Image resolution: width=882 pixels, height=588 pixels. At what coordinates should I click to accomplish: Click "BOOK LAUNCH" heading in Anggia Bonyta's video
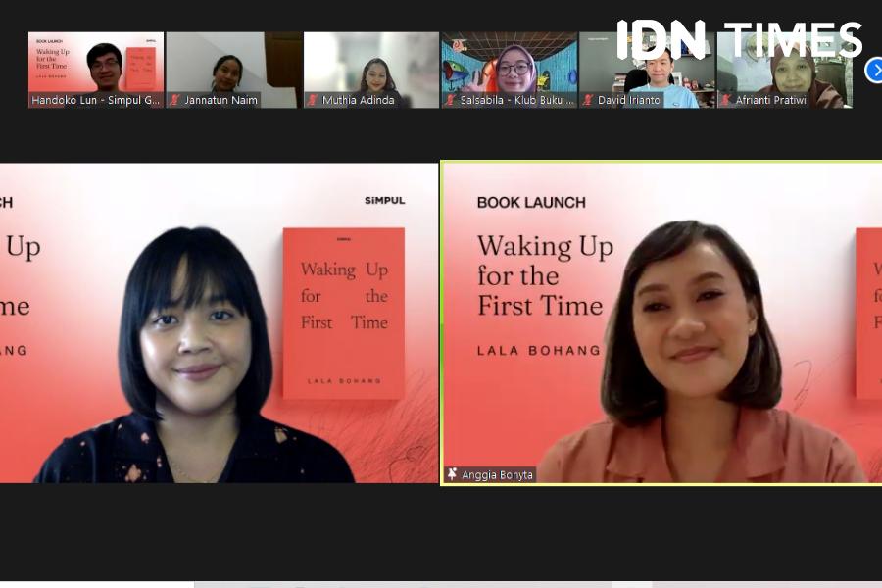[x=531, y=203]
